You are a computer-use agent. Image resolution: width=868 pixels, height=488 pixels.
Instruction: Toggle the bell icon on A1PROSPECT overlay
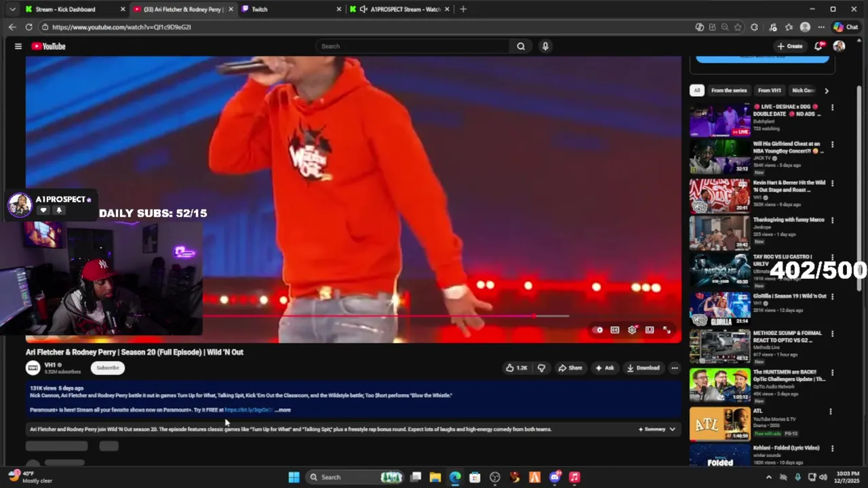pyautogui.click(x=59, y=210)
